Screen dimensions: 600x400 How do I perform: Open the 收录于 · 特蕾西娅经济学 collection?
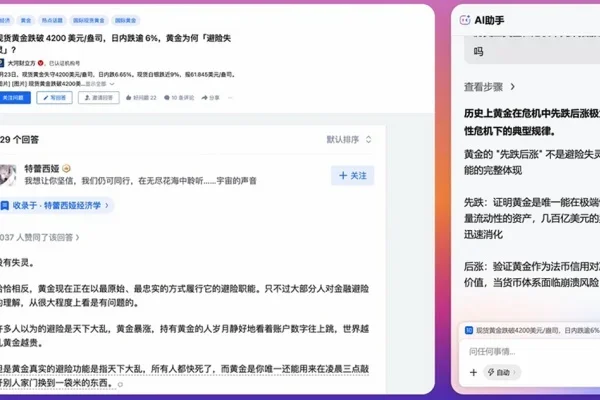point(55,206)
